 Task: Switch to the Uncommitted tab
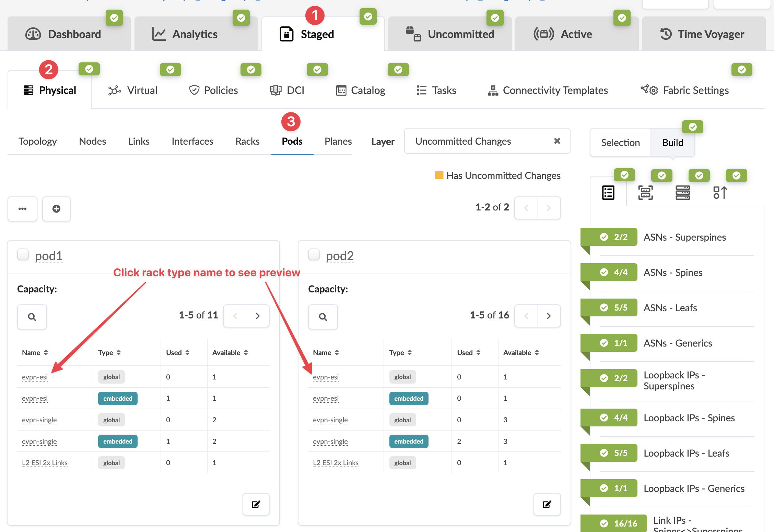(x=460, y=34)
